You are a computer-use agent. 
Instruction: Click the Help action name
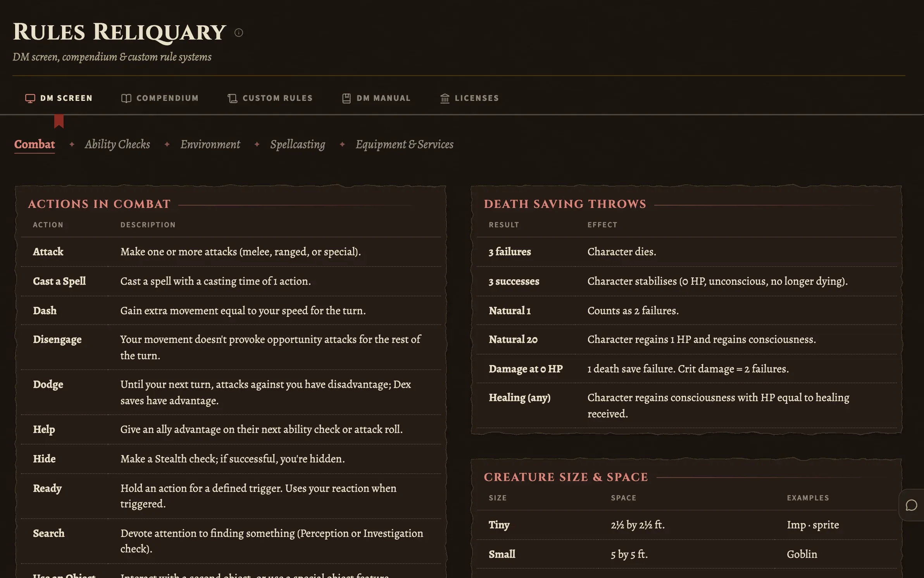coord(44,429)
